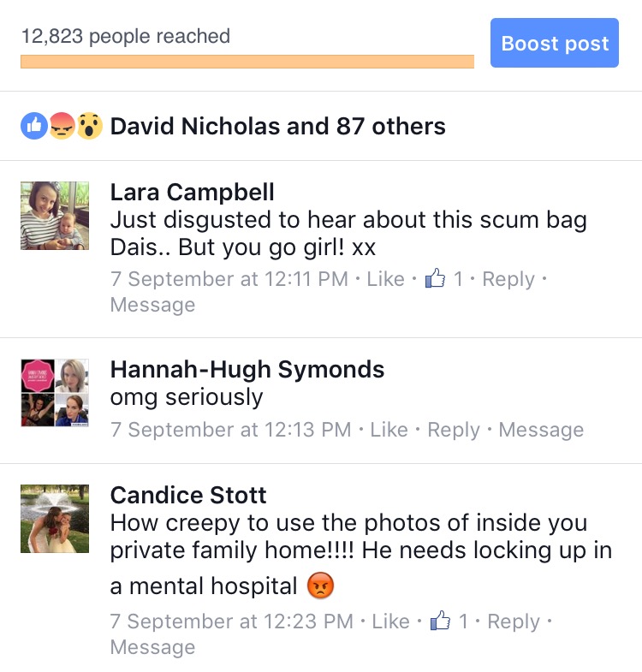This screenshot has width=642, height=672.
Task: Boost this post
Action: tap(555, 43)
